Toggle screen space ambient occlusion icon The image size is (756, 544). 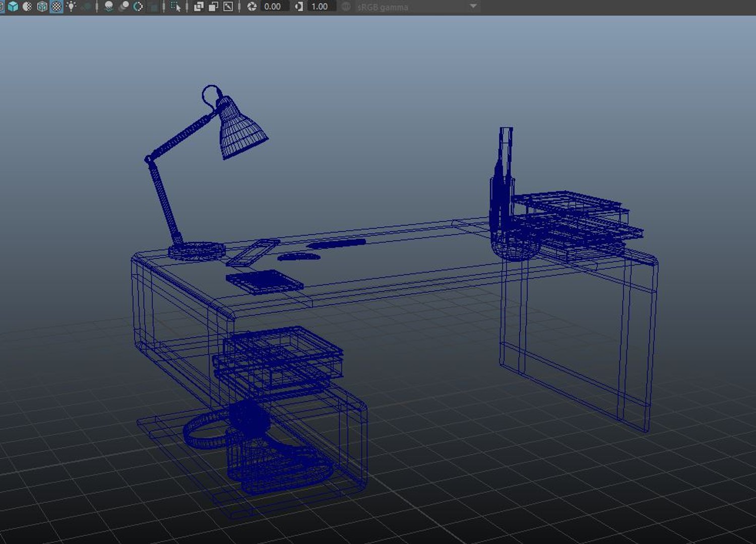tap(108, 7)
